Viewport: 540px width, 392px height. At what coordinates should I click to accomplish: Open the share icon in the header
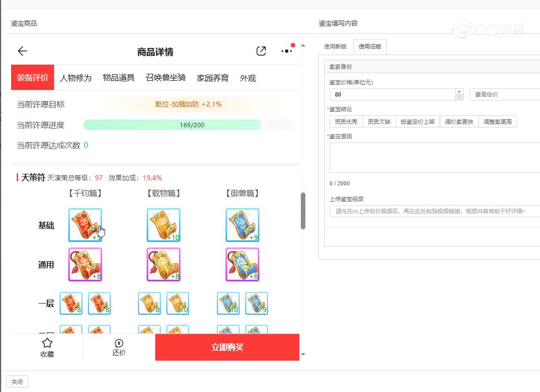[261, 51]
